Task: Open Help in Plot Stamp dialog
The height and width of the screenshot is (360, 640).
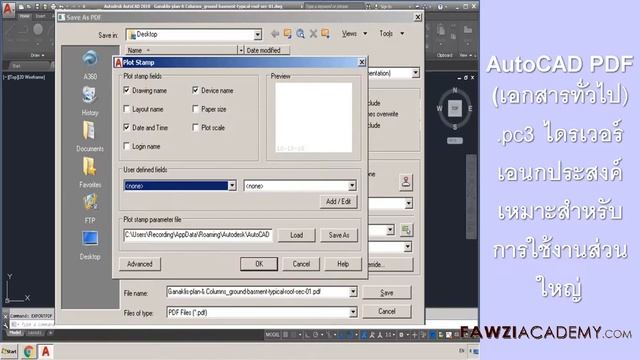Action: pyautogui.click(x=343, y=264)
